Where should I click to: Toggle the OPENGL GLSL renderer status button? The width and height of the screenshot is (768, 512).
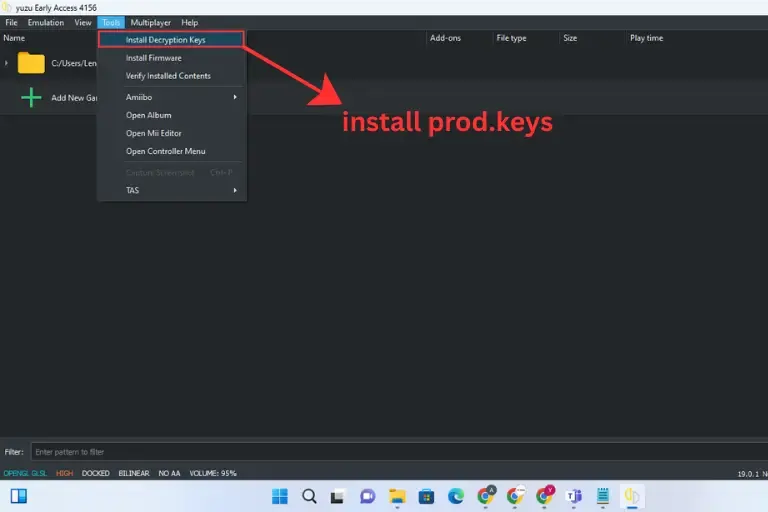tap(25, 473)
